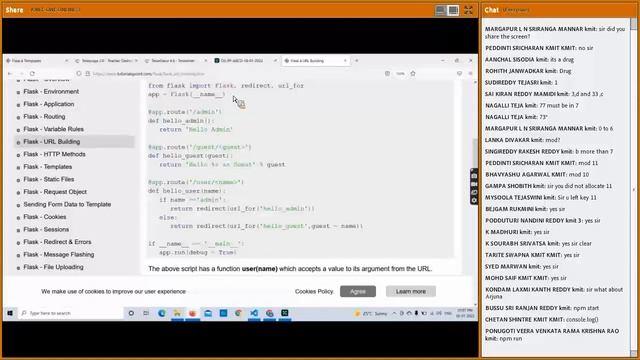The image size is (640, 360).
Task: Switch to the first Flask Templates tab
Action: [37, 60]
